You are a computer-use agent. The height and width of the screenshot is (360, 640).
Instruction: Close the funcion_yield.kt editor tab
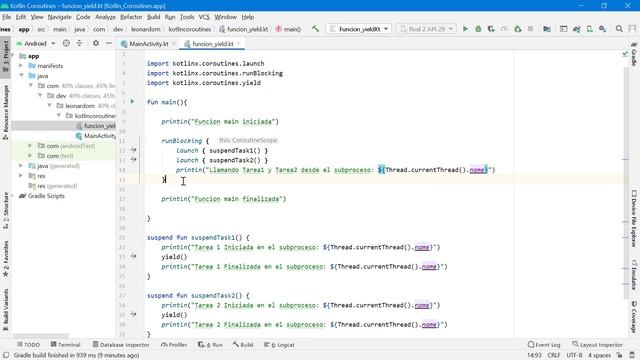239,43
